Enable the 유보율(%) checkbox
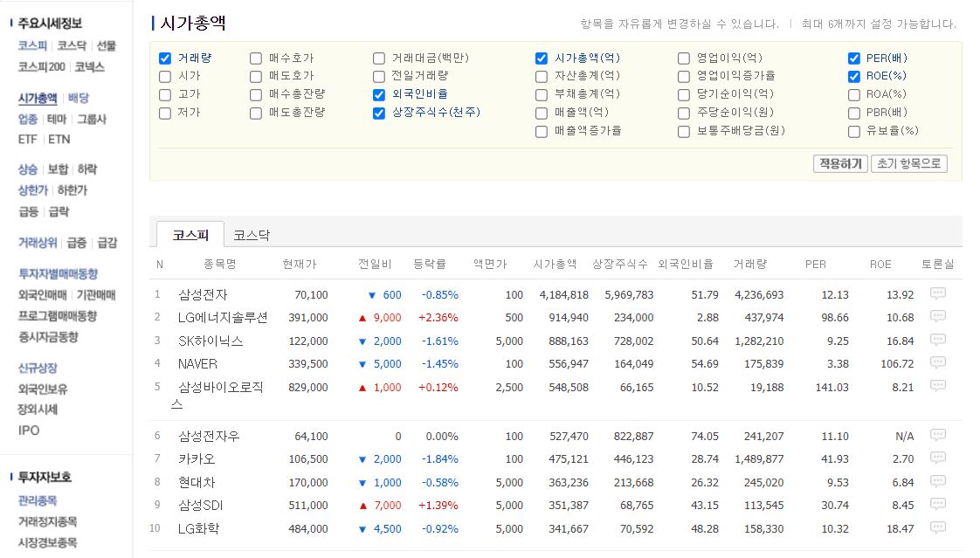The height and width of the screenshot is (558, 980). tap(853, 131)
